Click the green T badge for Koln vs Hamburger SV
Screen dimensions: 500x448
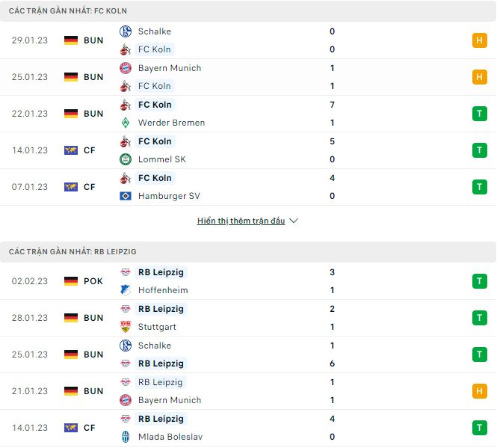tap(479, 187)
